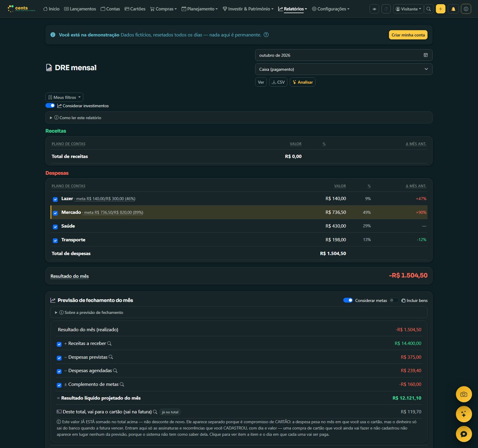This screenshot has height=448, width=478.
Task: Click the help question mark in demo banner
Action: pyautogui.click(x=266, y=35)
